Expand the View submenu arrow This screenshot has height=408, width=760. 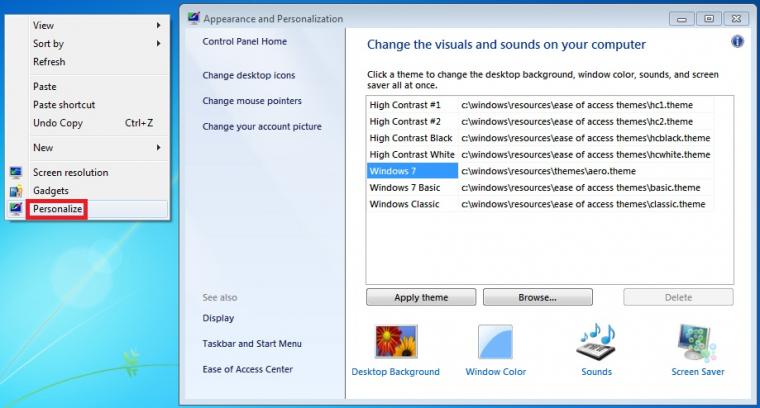coord(158,25)
